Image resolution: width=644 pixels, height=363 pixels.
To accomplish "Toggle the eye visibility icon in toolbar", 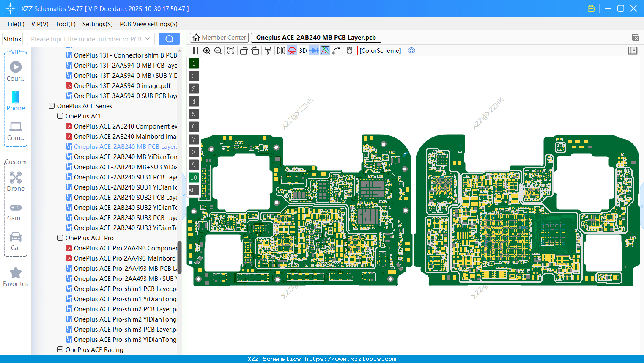I will pos(411,50).
